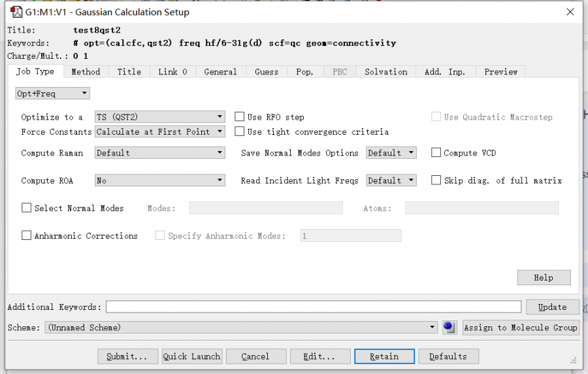Viewport: 588px width, 374px height.
Task: Click the Update button
Action: point(552,307)
